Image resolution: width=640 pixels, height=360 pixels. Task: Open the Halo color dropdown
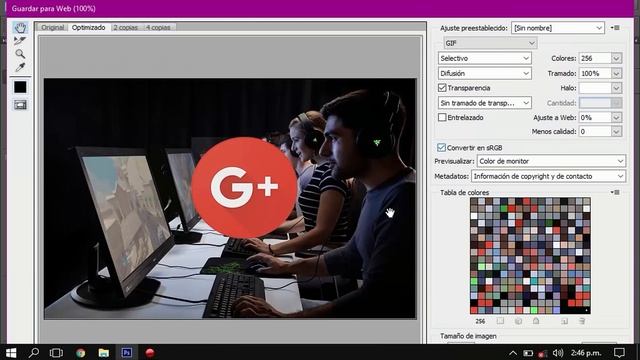click(x=616, y=88)
